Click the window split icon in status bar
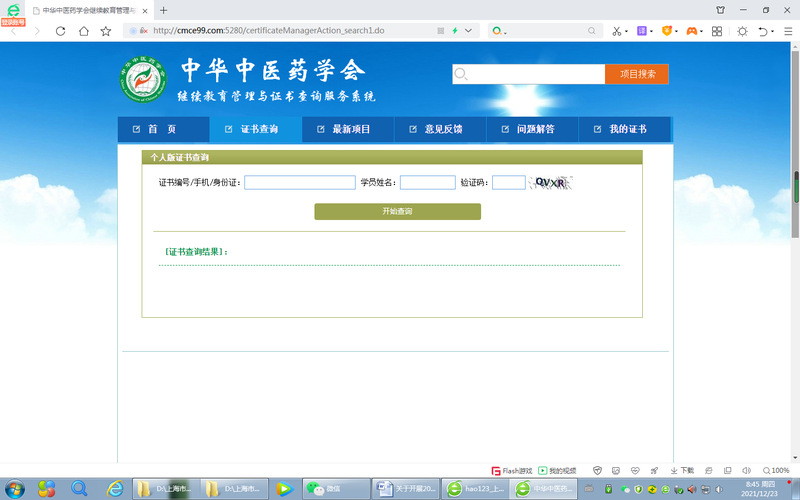Viewport: 800px width, 500px height. tap(728, 470)
